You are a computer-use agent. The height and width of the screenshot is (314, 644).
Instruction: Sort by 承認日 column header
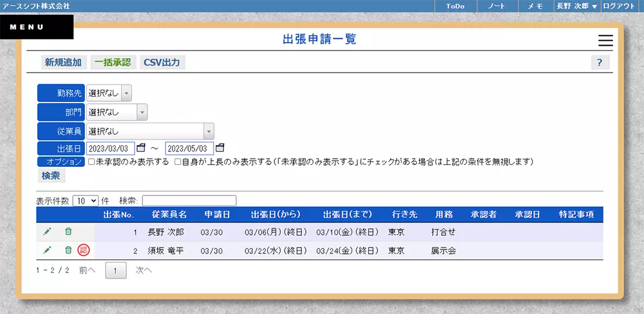point(527,215)
